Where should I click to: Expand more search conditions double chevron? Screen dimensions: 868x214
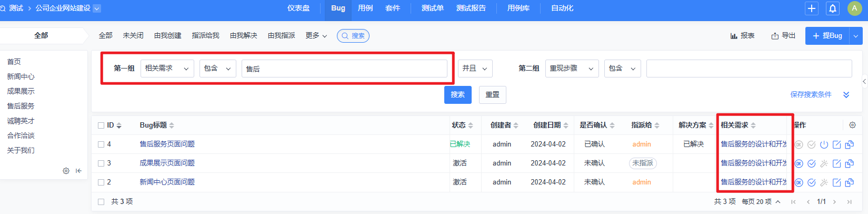click(846, 95)
